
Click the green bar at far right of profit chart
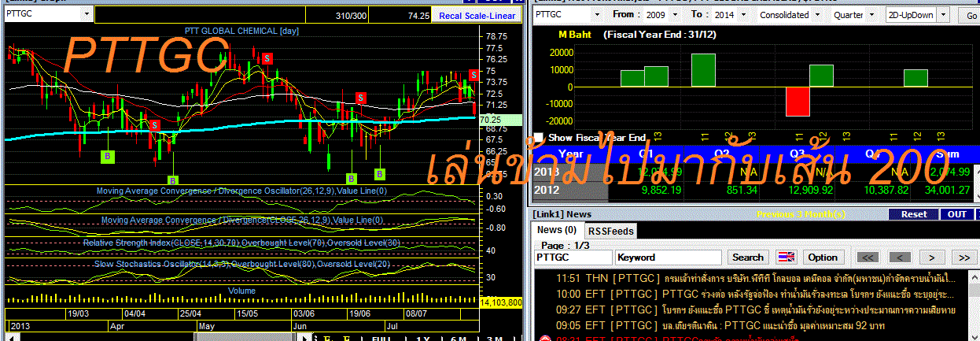tap(916, 78)
